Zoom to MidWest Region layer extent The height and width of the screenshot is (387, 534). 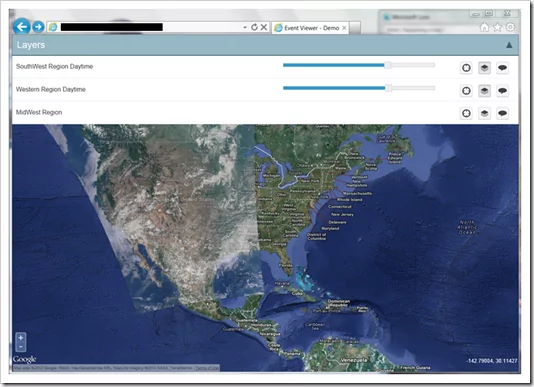pyautogui.click(x=466, y=113)
